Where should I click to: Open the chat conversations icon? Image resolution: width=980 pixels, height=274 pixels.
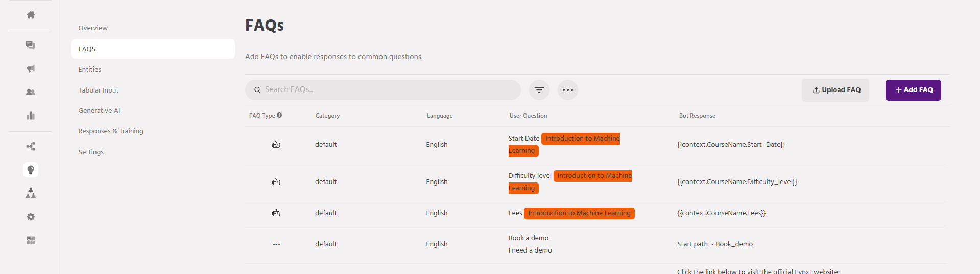tap(31, 45)
